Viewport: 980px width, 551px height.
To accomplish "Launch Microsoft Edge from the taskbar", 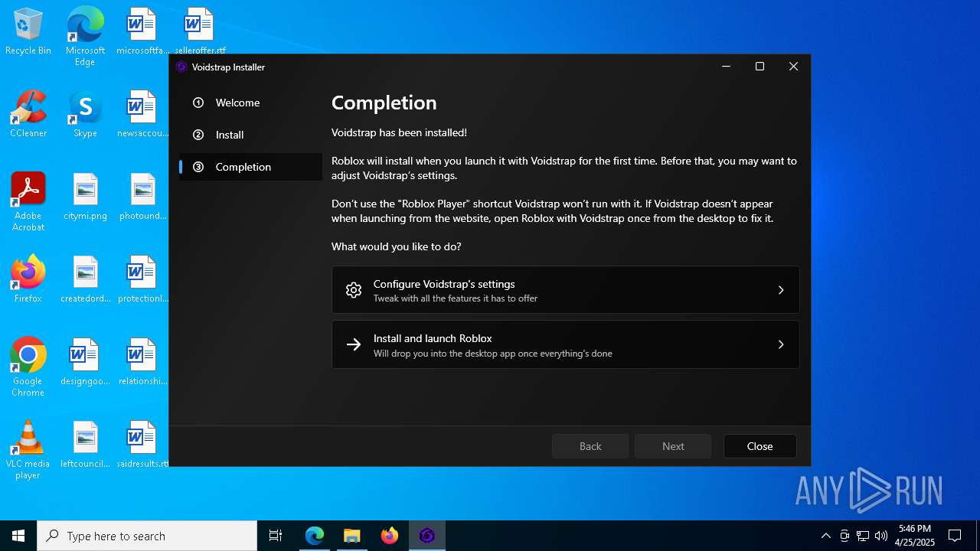I will pos(315,536).
